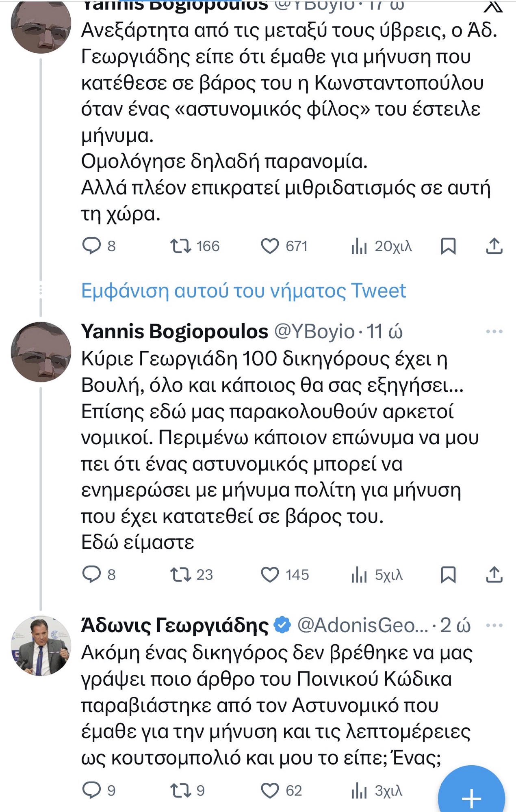Image resolution: width=516 pixels, height=812 pixels.
Task: Open Εμφάνιση αυτού του νήματος Tweet link
Action: (x=243, y=291)
